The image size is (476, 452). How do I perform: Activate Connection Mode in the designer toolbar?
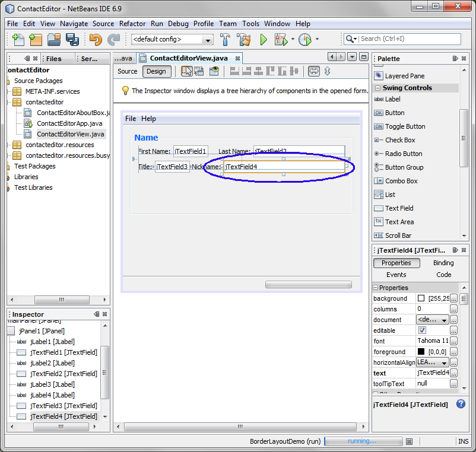(199, 71)
